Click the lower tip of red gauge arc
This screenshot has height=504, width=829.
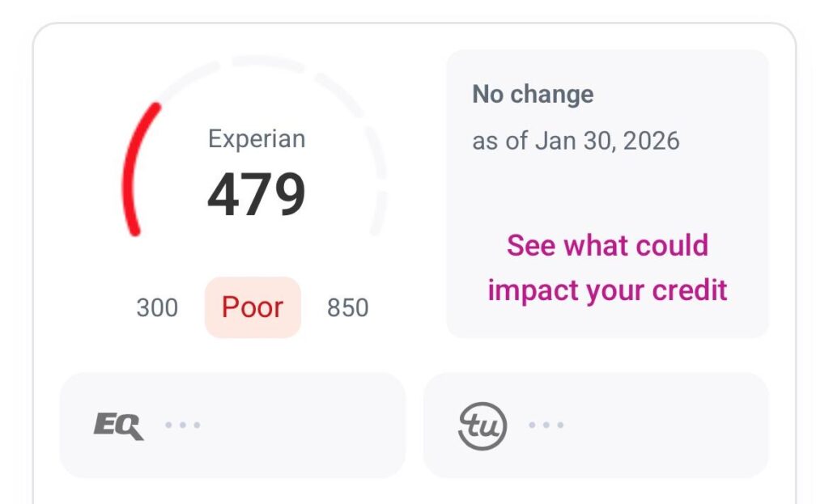[x=135, y=231]
